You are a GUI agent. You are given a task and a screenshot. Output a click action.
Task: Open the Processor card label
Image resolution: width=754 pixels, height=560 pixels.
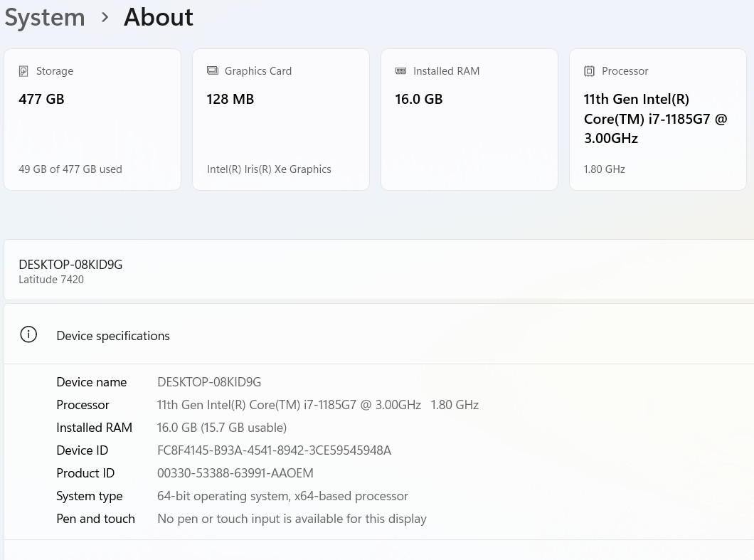tap(625, 71)
